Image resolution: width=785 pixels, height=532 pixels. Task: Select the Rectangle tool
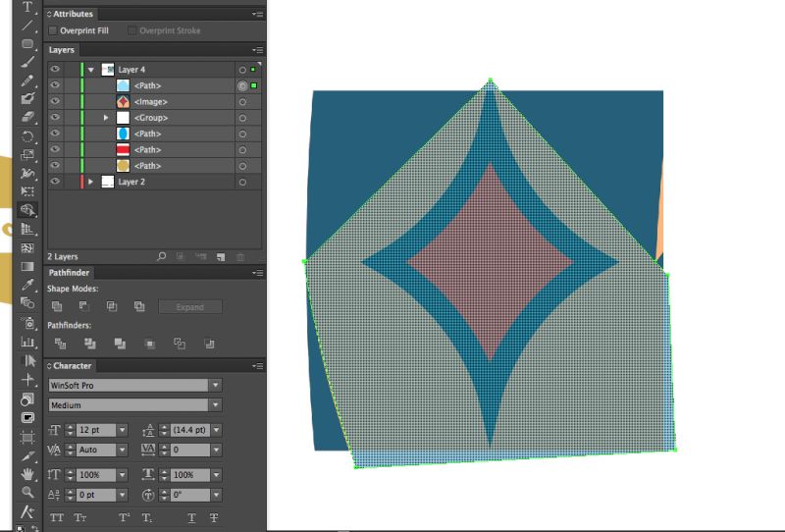tap(27, 44)
